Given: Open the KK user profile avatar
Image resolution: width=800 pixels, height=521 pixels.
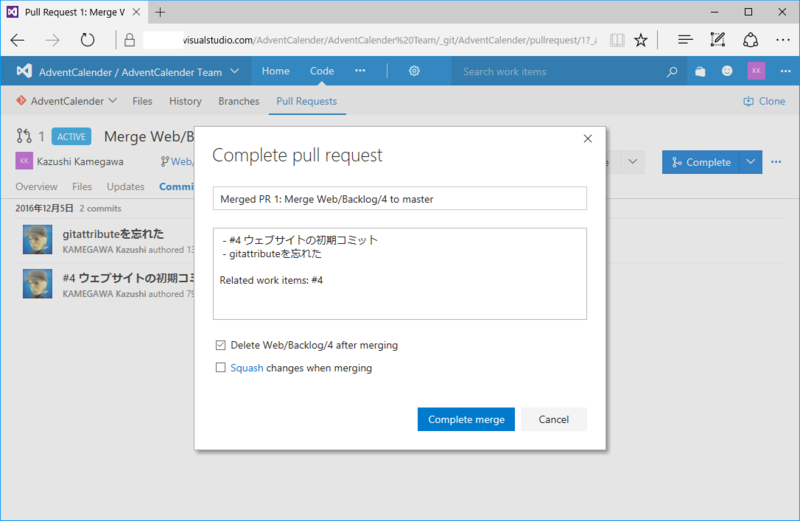Looking at the screenshot, I should [x=756, y=71].
